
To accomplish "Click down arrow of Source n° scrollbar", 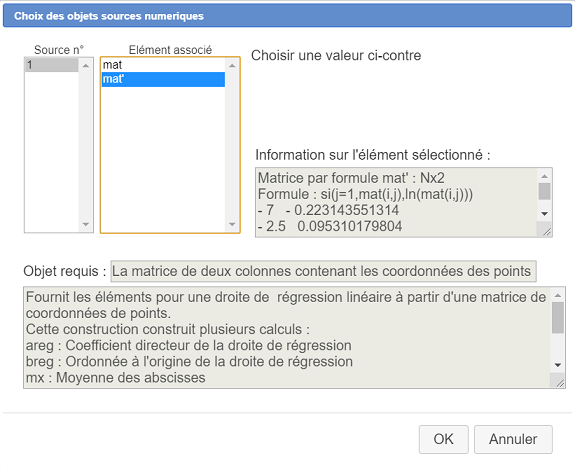I will click(x=86, y=224).
